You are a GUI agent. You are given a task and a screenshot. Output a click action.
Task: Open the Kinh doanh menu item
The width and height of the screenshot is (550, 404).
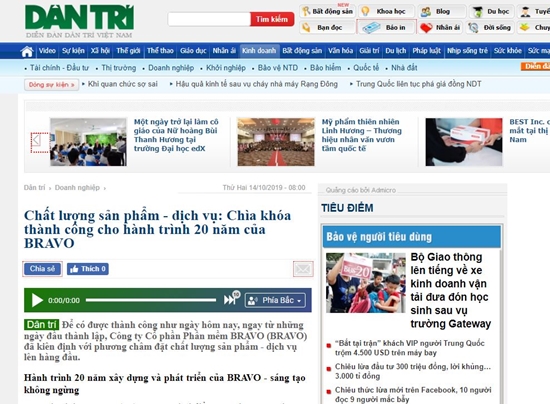pos(260,50)
